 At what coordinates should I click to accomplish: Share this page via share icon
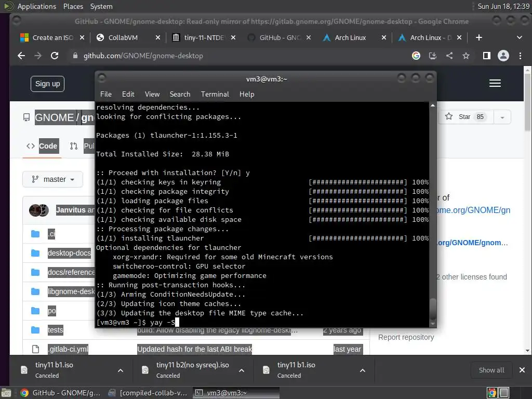coord(449,56)
